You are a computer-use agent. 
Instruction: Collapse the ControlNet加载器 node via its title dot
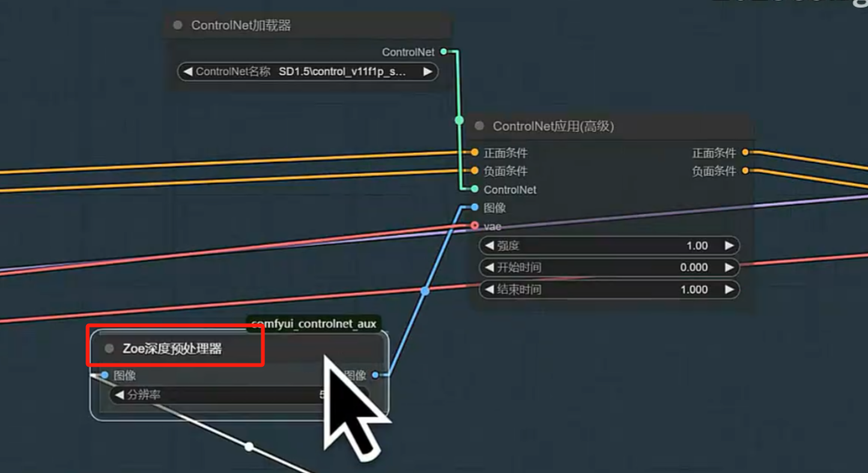(x=177, y=25)
